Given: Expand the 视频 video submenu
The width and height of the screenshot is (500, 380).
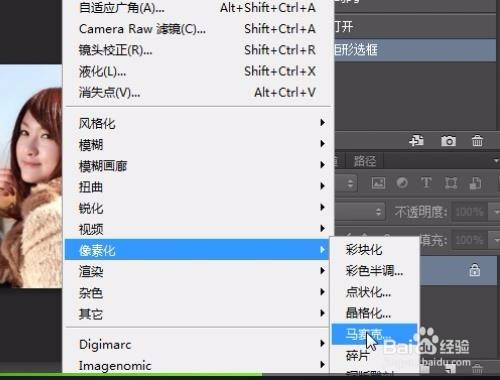Looking at the screenshot, I should click(198, 229).
